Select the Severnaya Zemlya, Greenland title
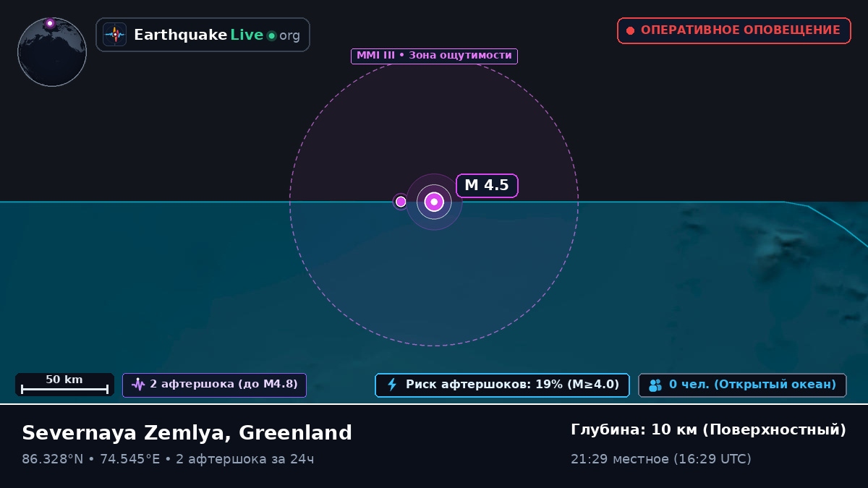This screenshot has height=488, width=868. click(187, 432)
